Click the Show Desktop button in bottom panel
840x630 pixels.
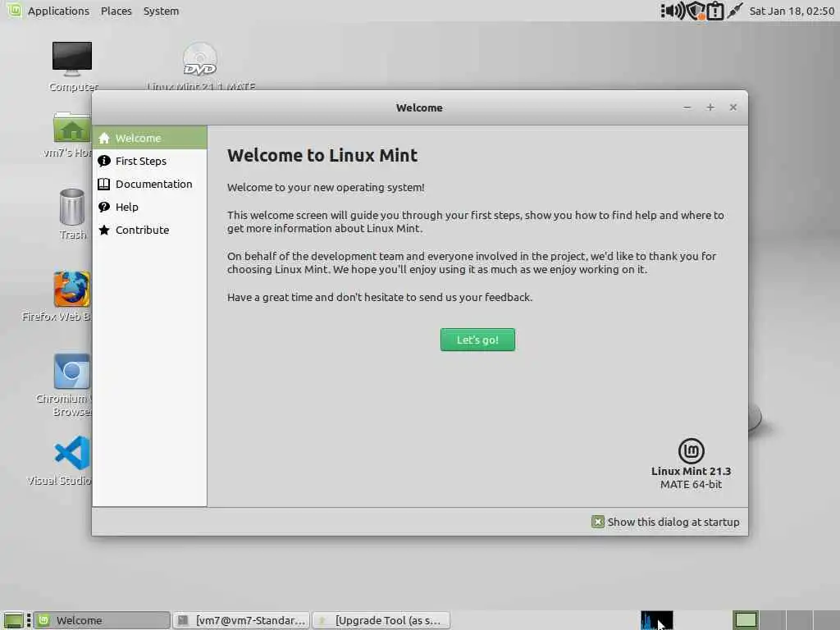coord(13,620)
